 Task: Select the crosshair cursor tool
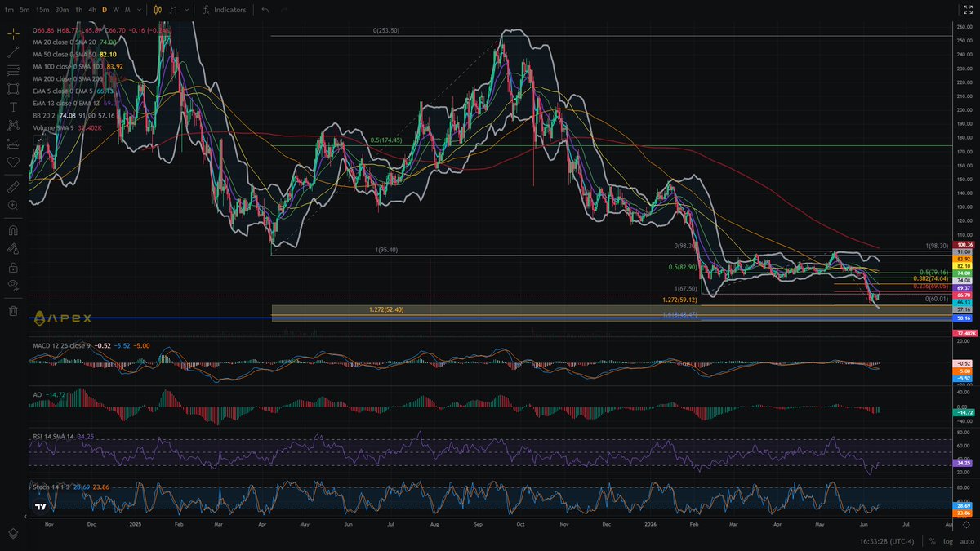tap(13, 34)
